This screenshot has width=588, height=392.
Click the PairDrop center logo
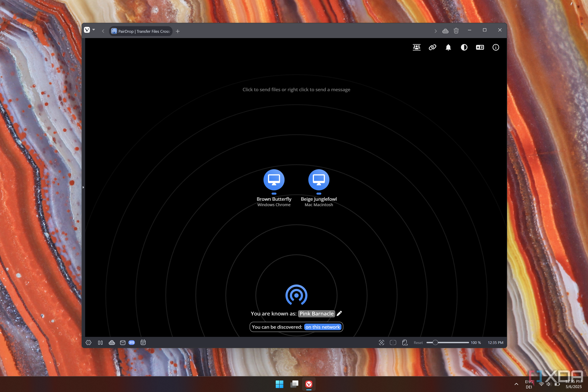click(x=296, y=295)
